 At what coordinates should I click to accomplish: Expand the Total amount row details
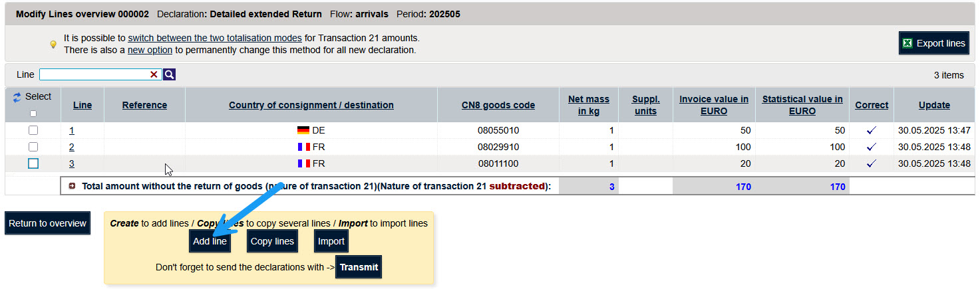tap(72, 187)
